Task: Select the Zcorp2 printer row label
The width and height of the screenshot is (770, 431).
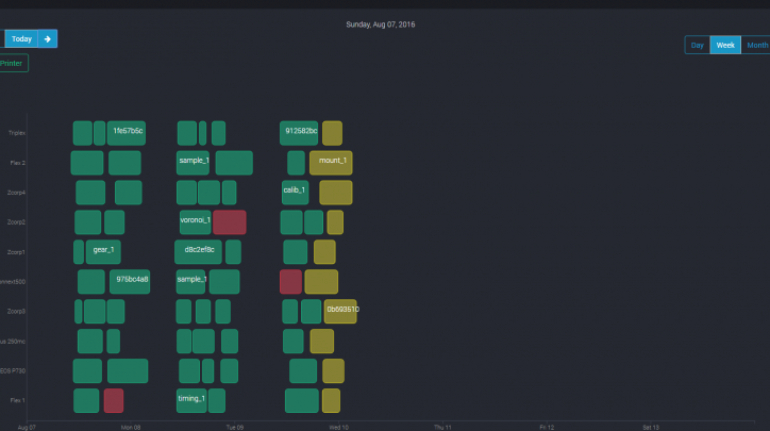Action: (16, 222)
